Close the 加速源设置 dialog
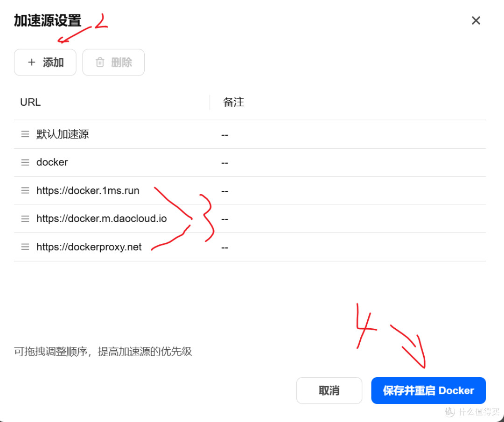 tap(476, 21)
